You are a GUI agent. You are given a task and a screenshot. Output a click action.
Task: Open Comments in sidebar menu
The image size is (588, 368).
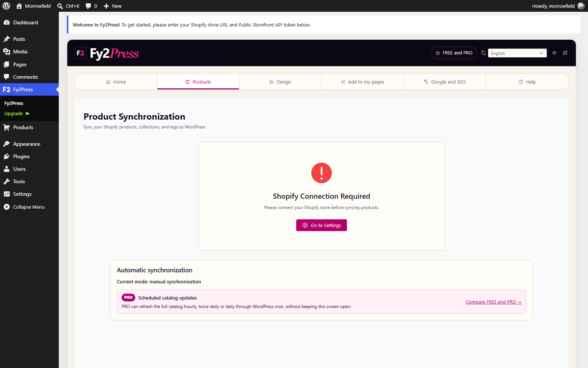29,77
